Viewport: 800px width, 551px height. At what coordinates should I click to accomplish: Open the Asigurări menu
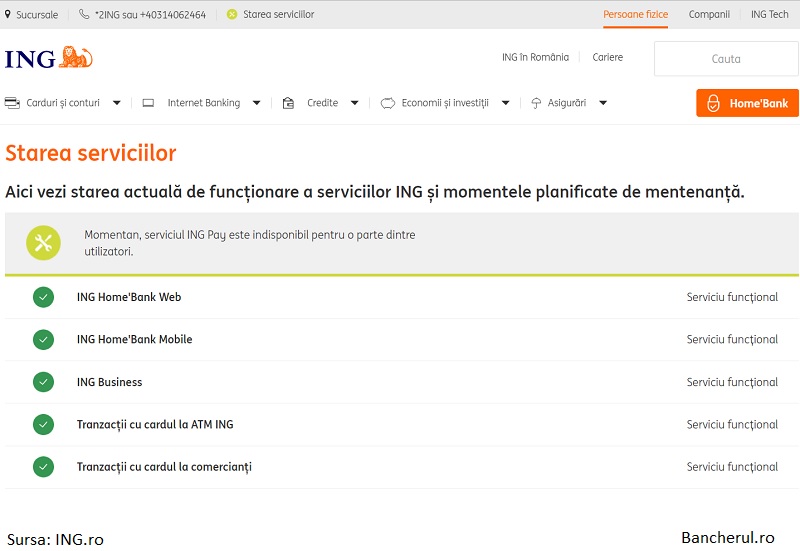tap(567, 103)
